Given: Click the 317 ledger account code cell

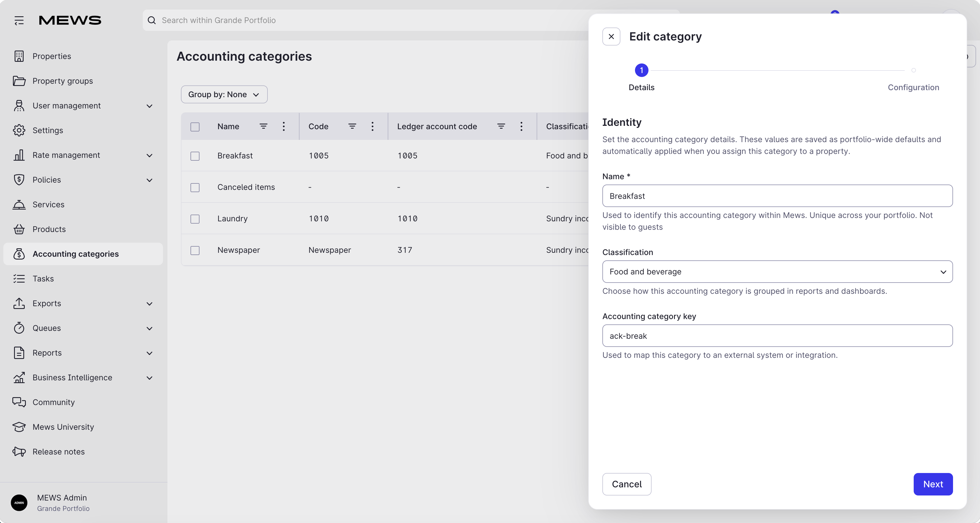Looking at the screenshot, I should tap(405, 250).
